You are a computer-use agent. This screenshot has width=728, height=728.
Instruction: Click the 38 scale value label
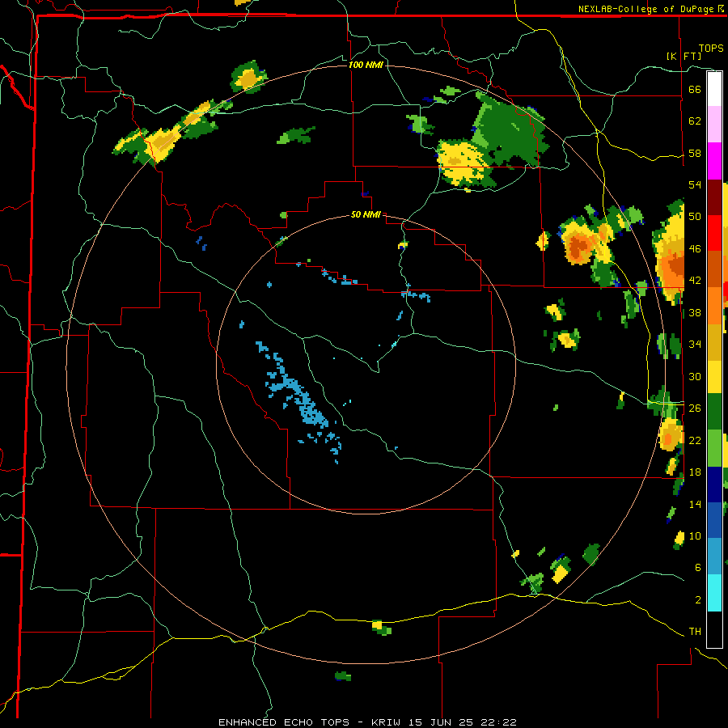pos(695,312)
